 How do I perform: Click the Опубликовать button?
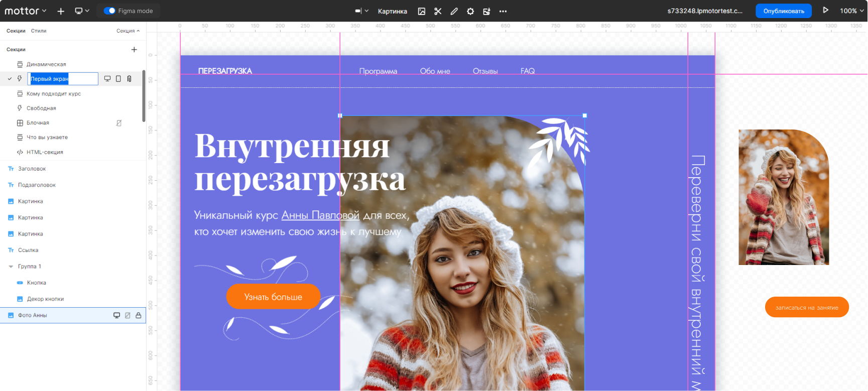click(784, 11)
